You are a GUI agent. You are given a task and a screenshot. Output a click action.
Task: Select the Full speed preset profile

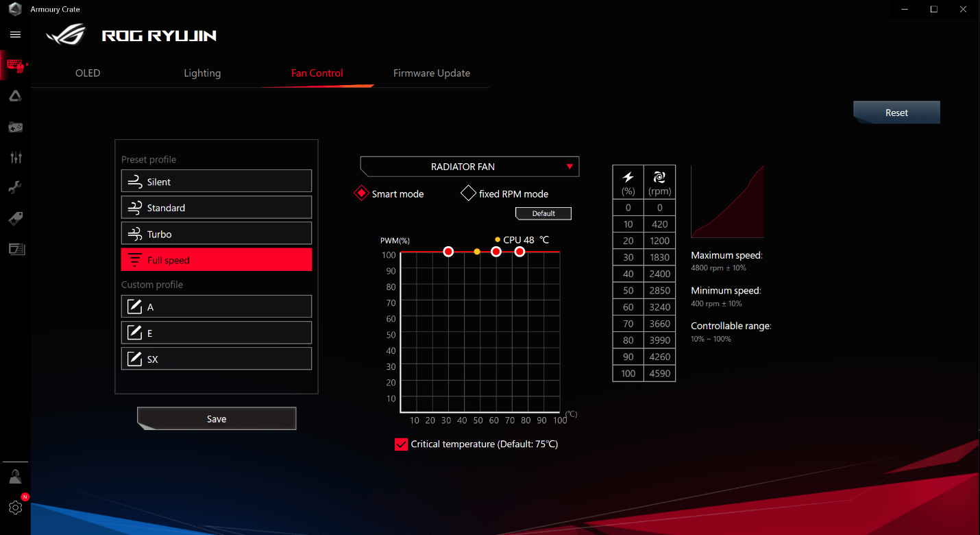(x=217, y=259)
